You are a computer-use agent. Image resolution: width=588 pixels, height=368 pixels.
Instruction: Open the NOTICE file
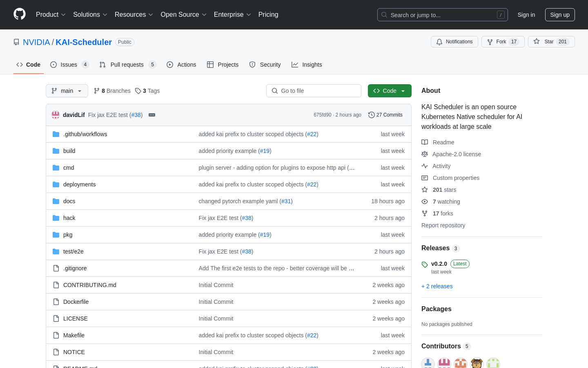[x=74, y=352]
